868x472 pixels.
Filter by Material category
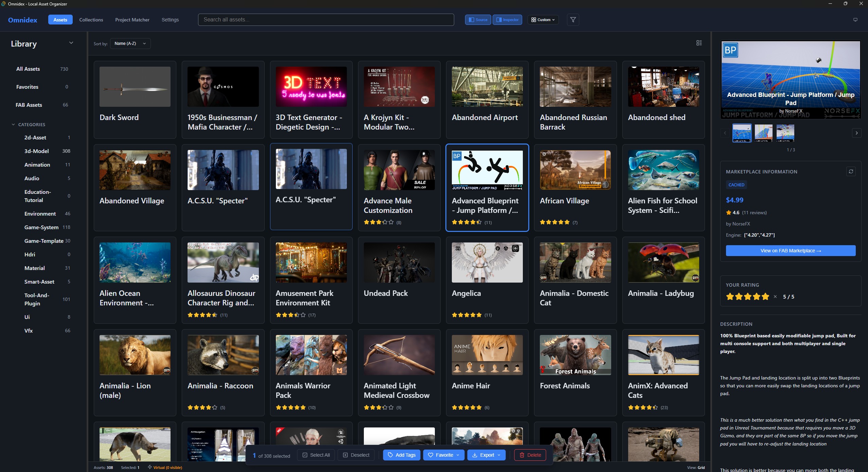tap(47, 268)
